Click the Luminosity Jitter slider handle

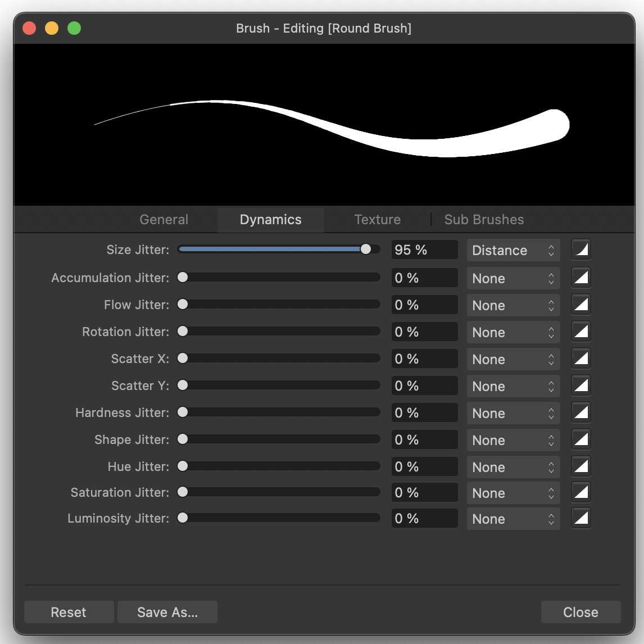coord(183,518)
